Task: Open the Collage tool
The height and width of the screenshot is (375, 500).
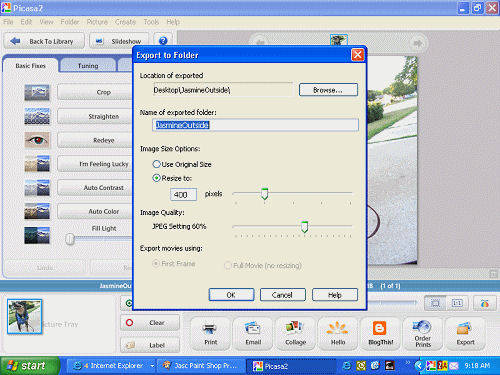Action: pos(295,333)
